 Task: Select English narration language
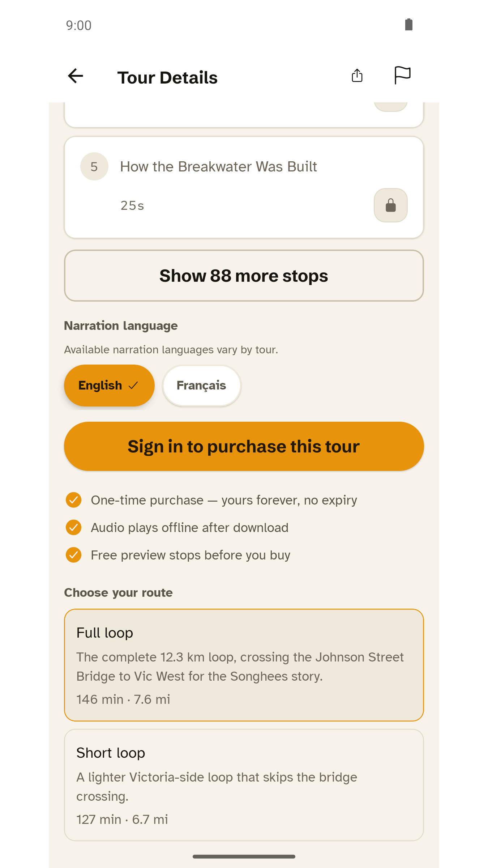pyautogui.click(x=109, y=386)
